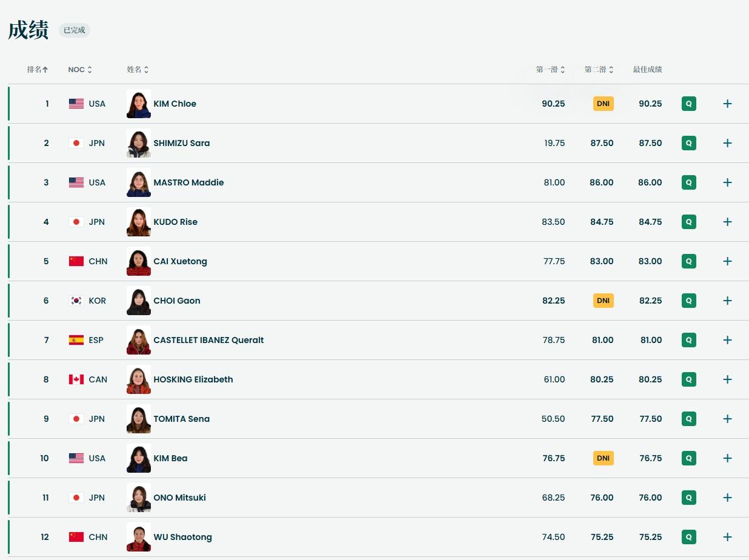The image size is (749, 560).
Task: Open KUDO Rise's athlete photo
Action: [138, 222]
